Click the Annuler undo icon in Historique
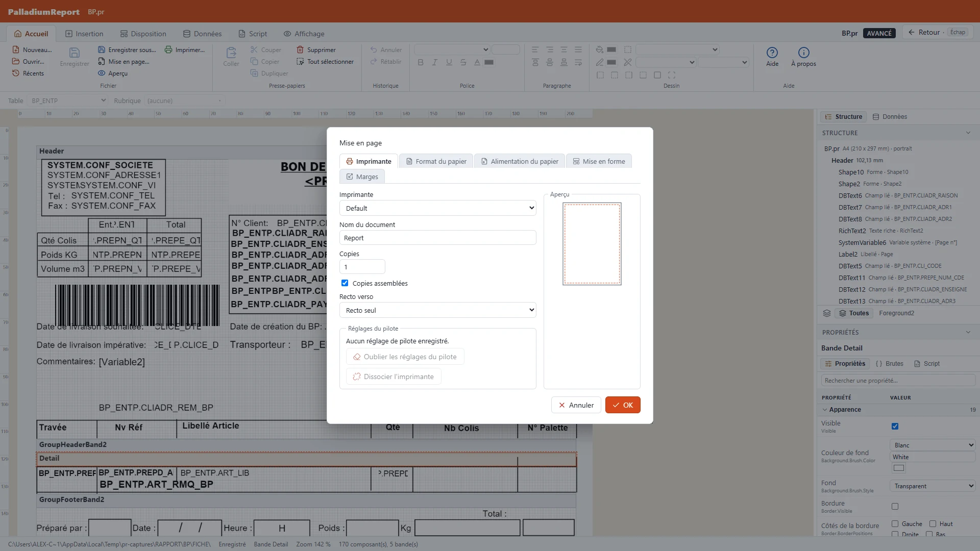This screenshot has width=980, height=551. (x=374, y=49)
